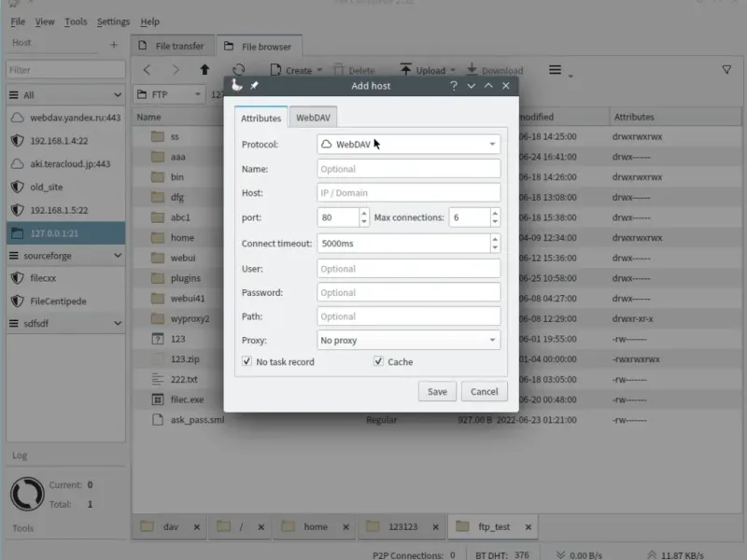Decrease Max connections with the down arrow
The width and height of the screenshot is (747, 560).
(495, 222)
